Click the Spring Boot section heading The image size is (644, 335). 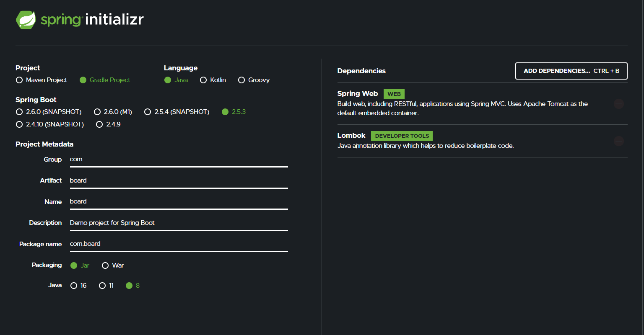36,100
